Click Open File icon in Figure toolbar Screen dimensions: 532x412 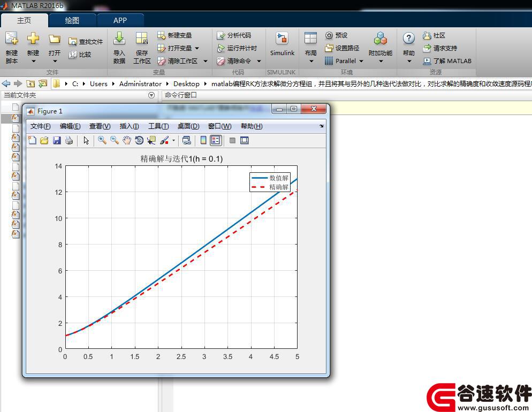(x=44, y=140)
